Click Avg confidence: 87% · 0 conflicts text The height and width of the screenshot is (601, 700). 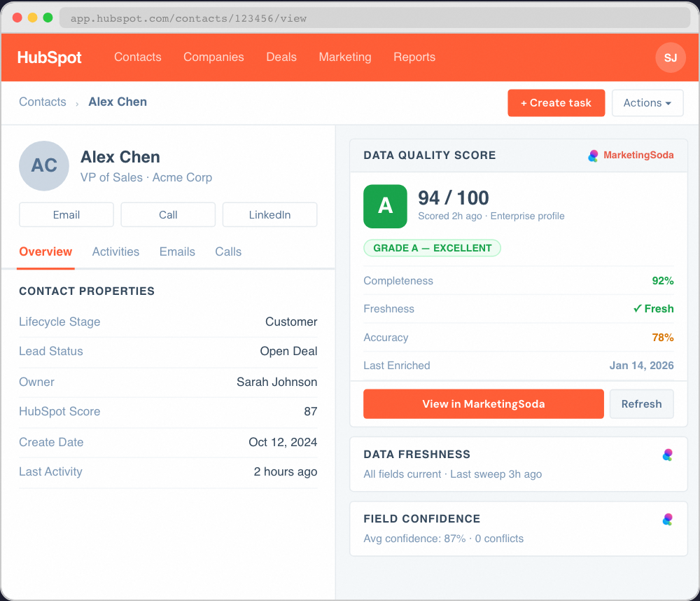(443, 539)
